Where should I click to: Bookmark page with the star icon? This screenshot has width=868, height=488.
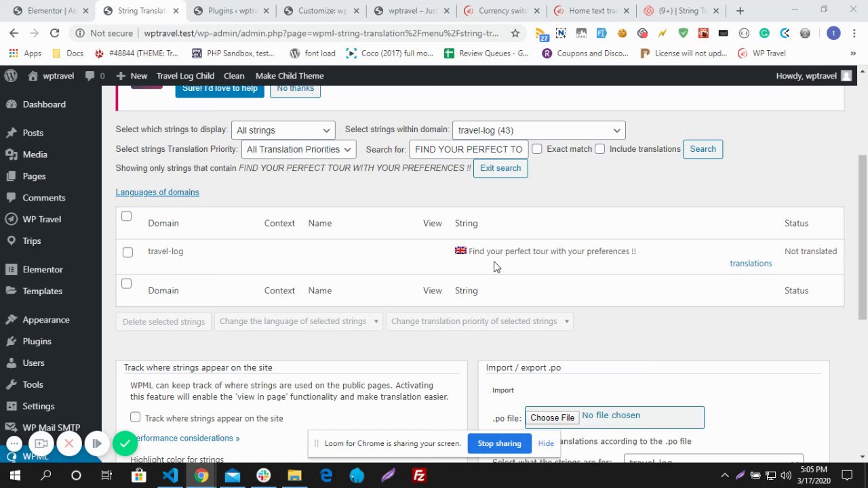tap(515, 33)
